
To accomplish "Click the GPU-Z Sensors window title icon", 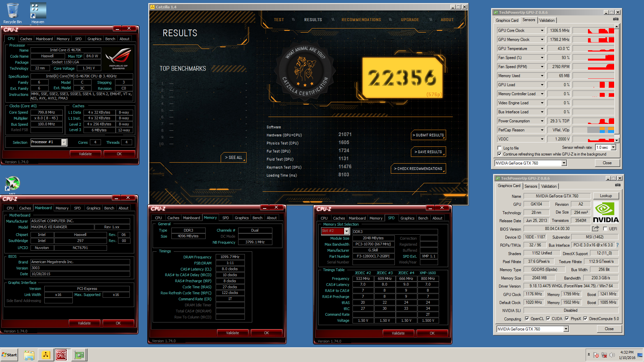I will click(496, 12).
